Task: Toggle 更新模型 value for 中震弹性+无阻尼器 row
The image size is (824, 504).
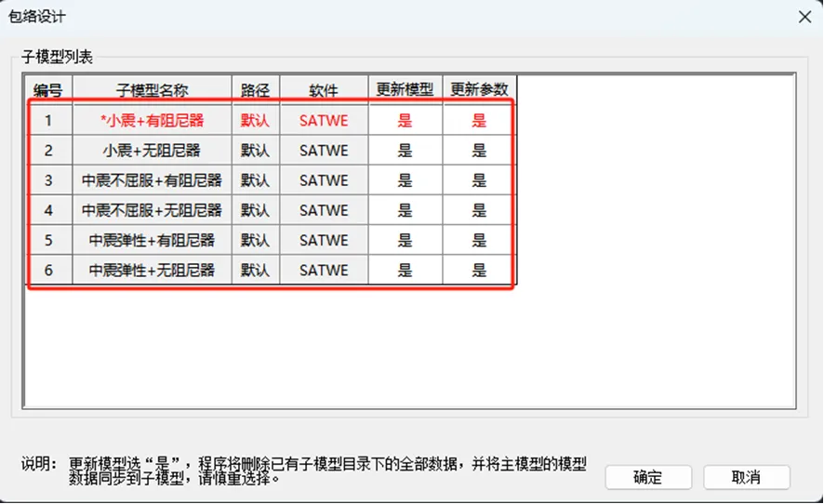Action: point(405,271)
